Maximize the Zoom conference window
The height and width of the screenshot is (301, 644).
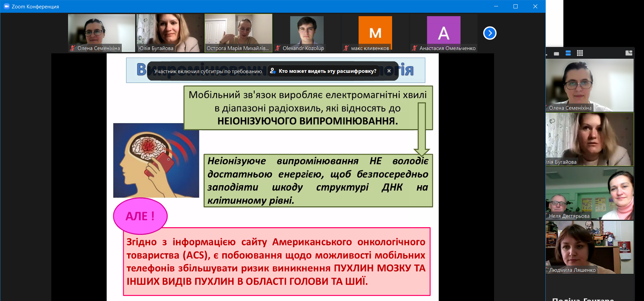pos(516,6)
